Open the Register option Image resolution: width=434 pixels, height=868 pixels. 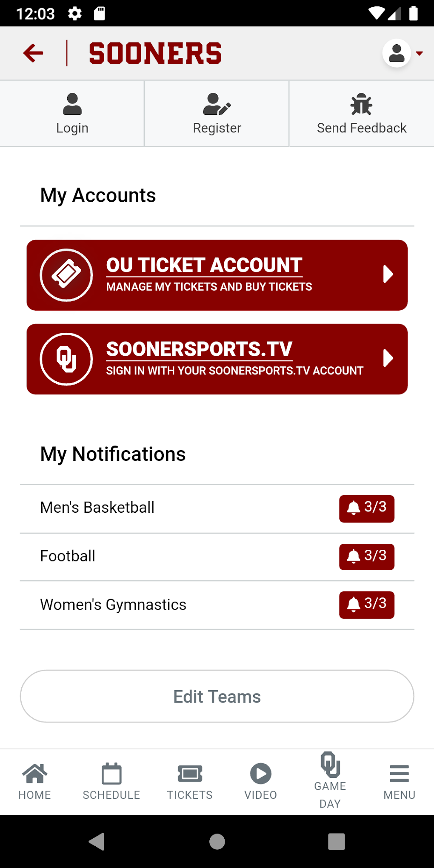click(217, 113)
